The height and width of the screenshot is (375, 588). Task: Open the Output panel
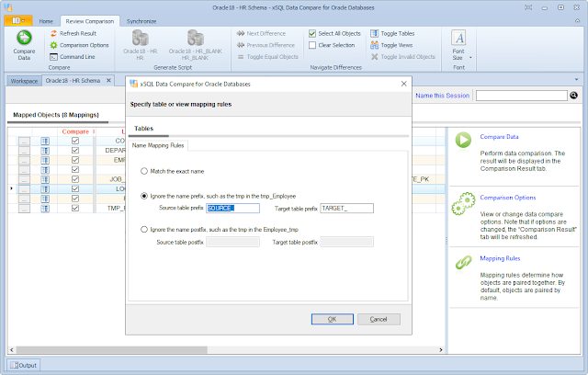click(x=23, y=365)
